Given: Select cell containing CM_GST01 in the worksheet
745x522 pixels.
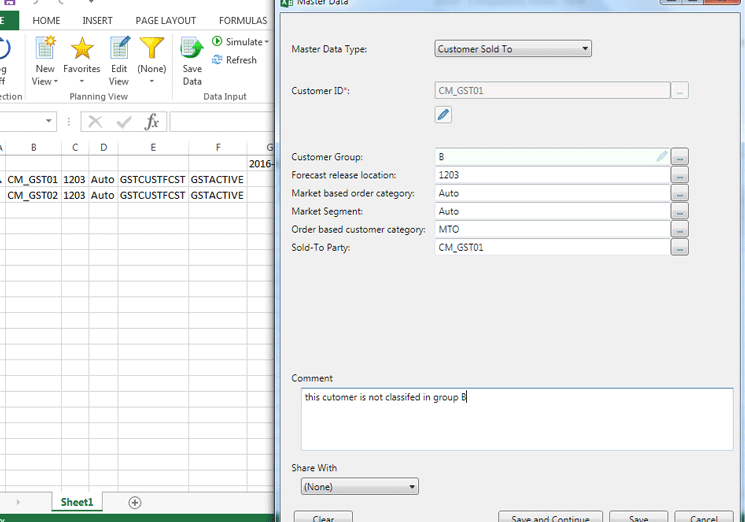Looking at the screenshot, I should [33, 180].
